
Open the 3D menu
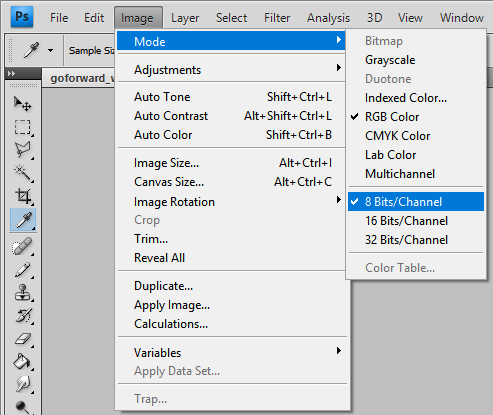pyautogui.click(x=374, y=18)
